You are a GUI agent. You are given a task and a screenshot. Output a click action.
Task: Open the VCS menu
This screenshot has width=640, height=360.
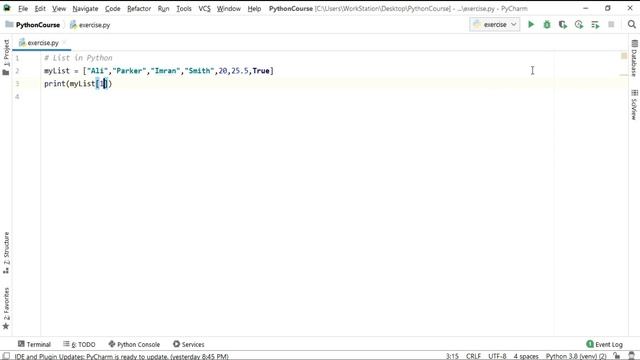click(x=204, y=8)
